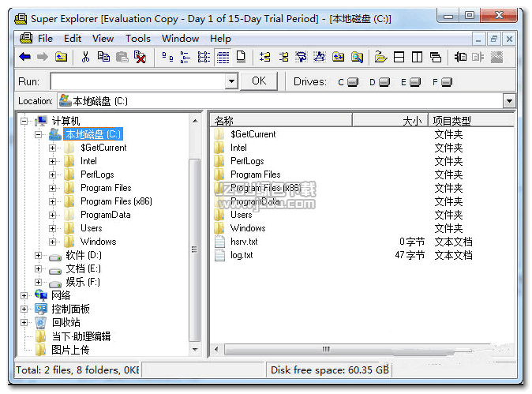Image resolution: width=532 pixels, height=394 pixels.
Task: Select hsrv.txt in the file list
Action: point(244,242)
